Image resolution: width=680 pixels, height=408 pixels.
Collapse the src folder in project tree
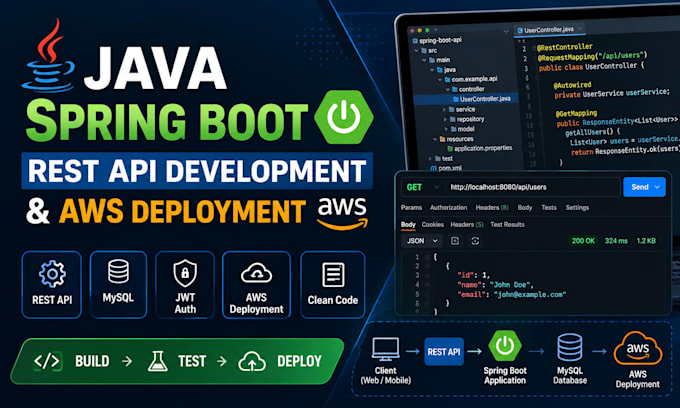(417, 51)
